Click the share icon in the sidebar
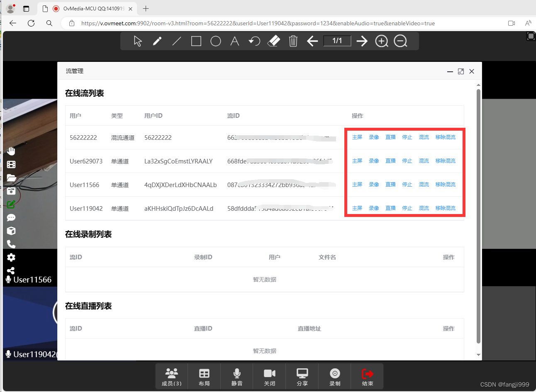Viewport: 536px width, 392px height. [11, 270]
